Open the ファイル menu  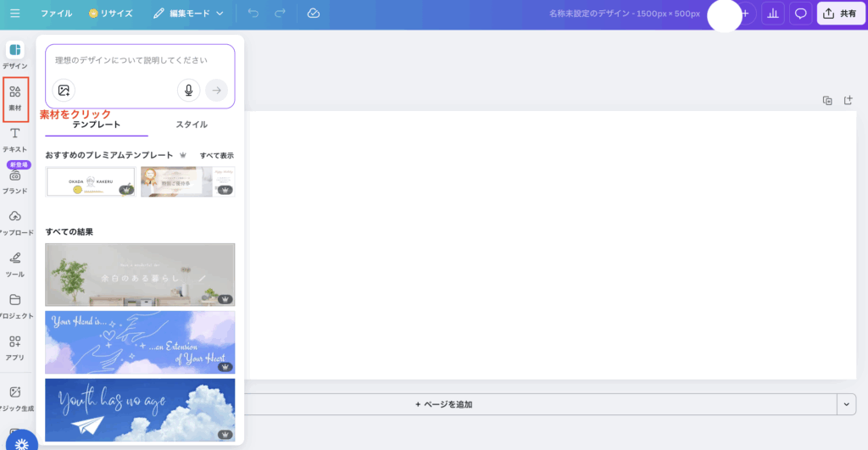pos(56,14)
